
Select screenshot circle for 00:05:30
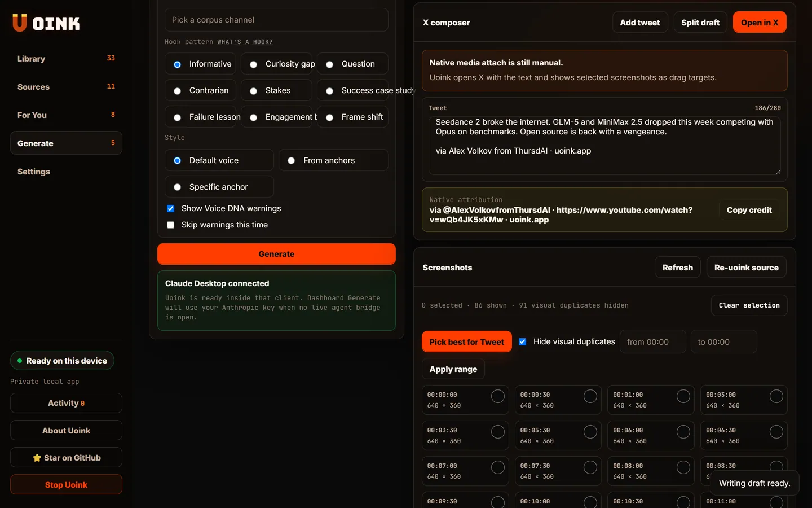590,432
